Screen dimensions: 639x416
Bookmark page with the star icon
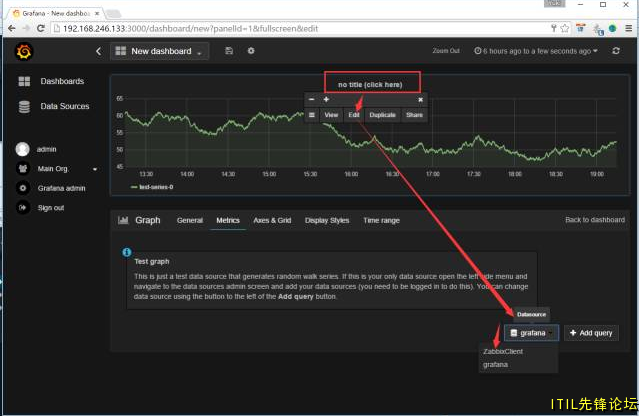(x=565, y=28)
